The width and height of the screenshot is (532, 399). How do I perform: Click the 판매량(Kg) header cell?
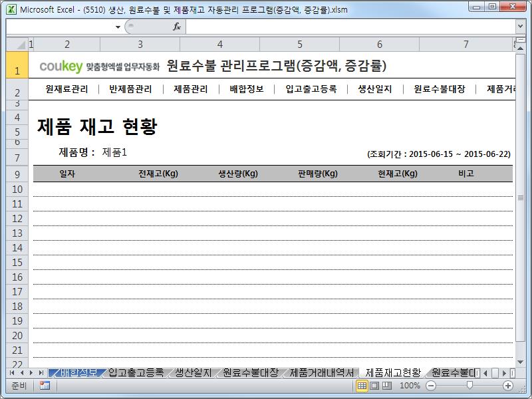(318, 174)
